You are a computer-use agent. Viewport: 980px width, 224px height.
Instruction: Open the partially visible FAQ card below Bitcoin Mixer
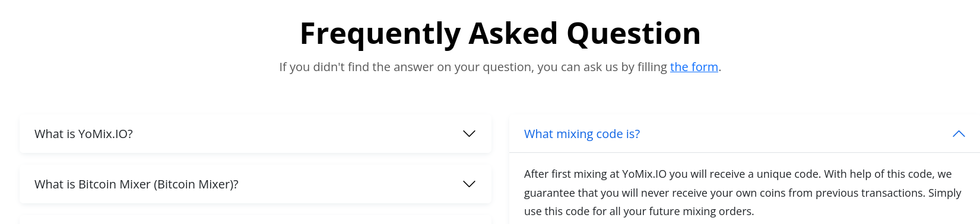click(255, 220)
